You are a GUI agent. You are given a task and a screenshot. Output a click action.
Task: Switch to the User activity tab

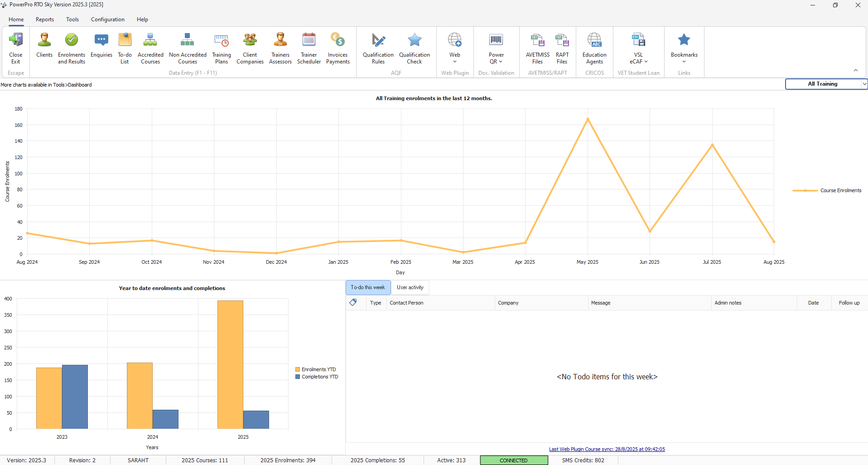pos(410,287)
